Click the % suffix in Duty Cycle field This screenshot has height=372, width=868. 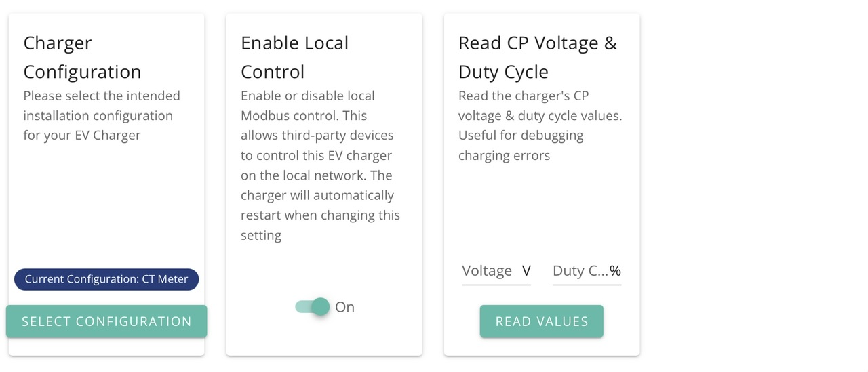615,271
